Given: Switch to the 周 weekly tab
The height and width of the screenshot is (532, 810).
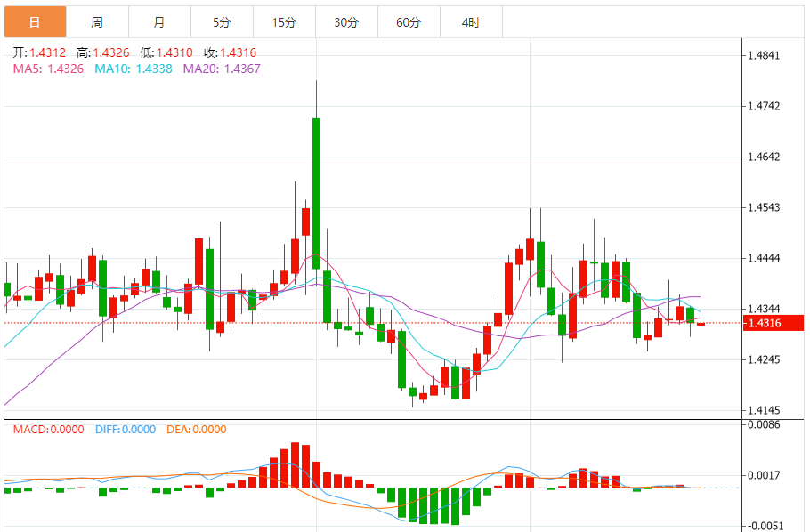Looking at the screenshot, I should [x=98, y=22].
